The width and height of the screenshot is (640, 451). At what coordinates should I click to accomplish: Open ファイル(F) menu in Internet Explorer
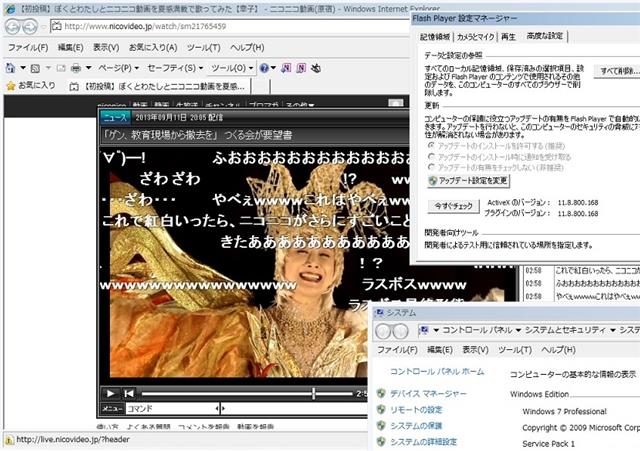28,48
